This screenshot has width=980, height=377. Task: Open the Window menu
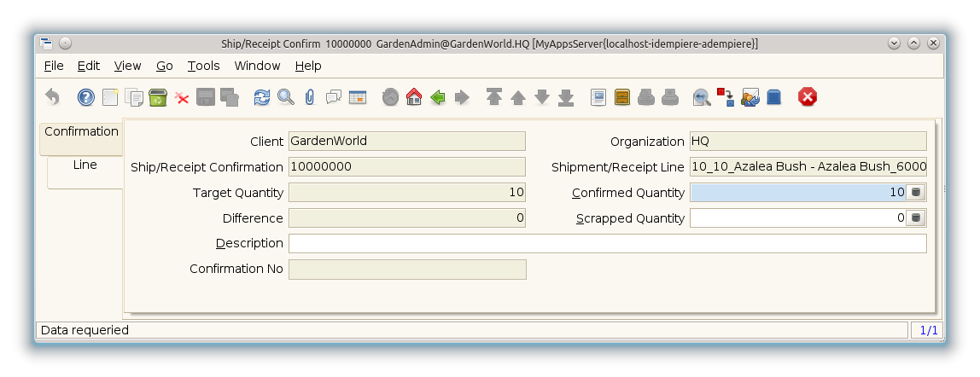[257, 66]
